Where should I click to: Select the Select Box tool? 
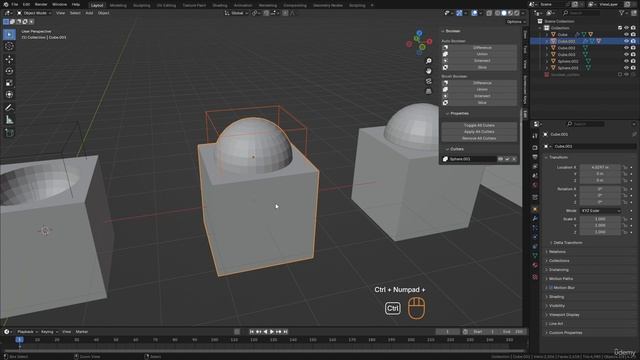click(9, 34)
